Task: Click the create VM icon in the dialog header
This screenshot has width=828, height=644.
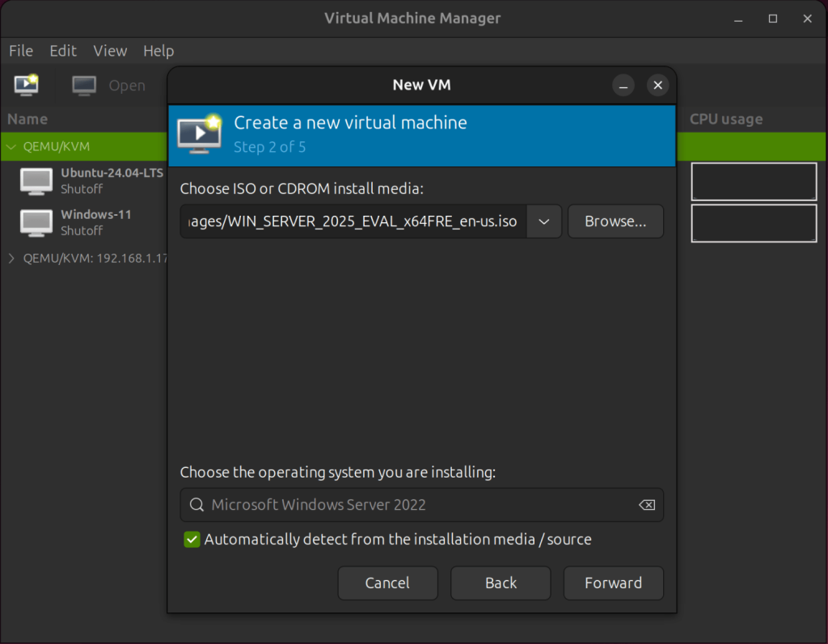Action: tap(200, 135)
